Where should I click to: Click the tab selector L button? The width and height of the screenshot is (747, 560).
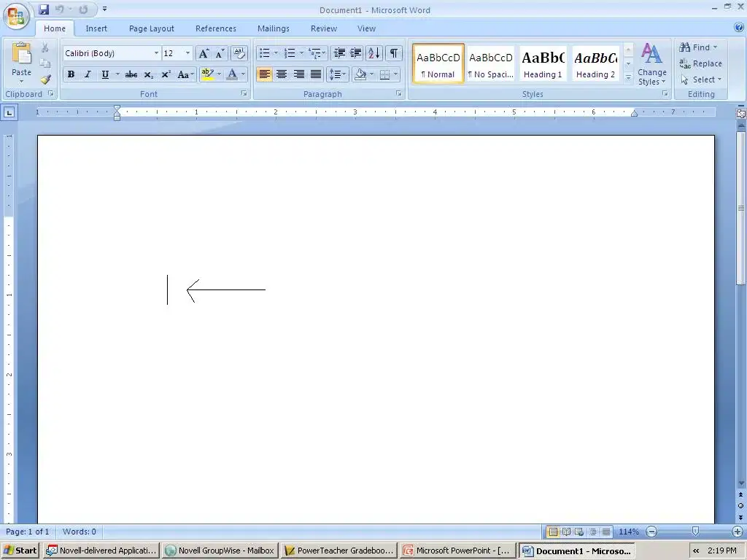(9, 113)
